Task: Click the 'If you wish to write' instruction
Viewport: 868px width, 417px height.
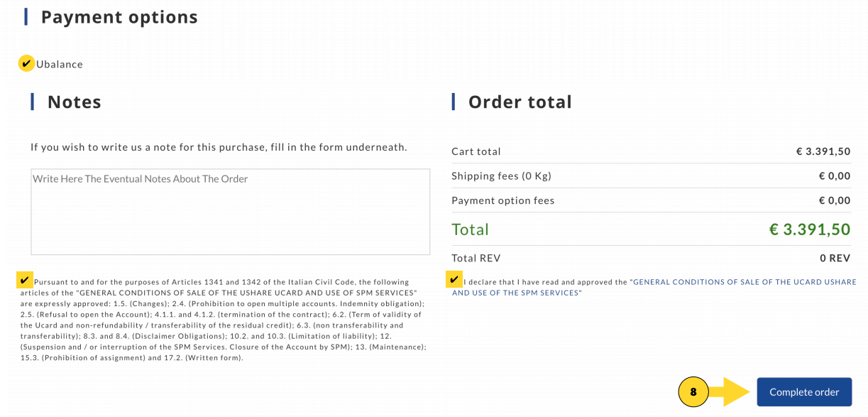Action: tap(219, 147)
